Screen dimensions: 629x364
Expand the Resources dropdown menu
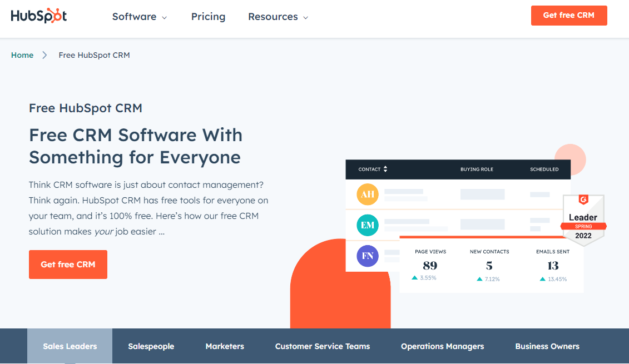point(278,17)
